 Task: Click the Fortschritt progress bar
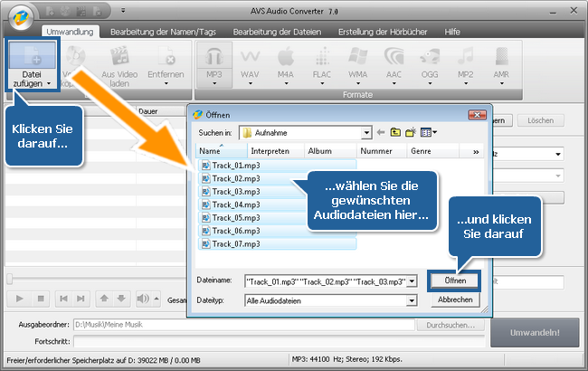coord(279,342)
